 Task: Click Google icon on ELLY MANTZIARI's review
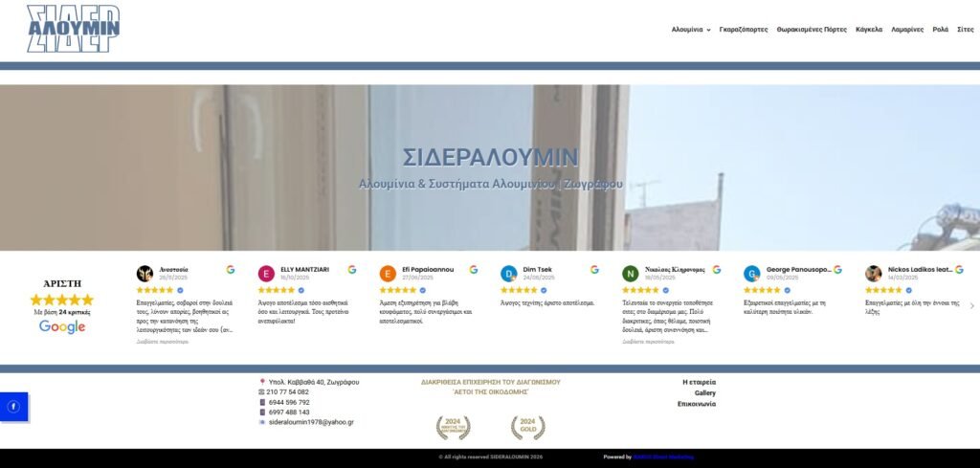tap(352, 269)
